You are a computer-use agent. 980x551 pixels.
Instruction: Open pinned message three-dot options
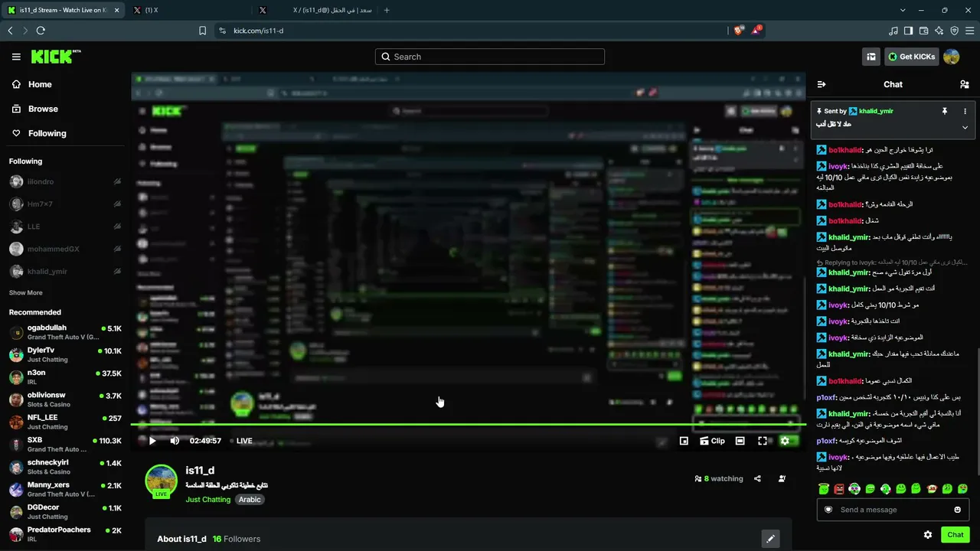tap(965, 111)
